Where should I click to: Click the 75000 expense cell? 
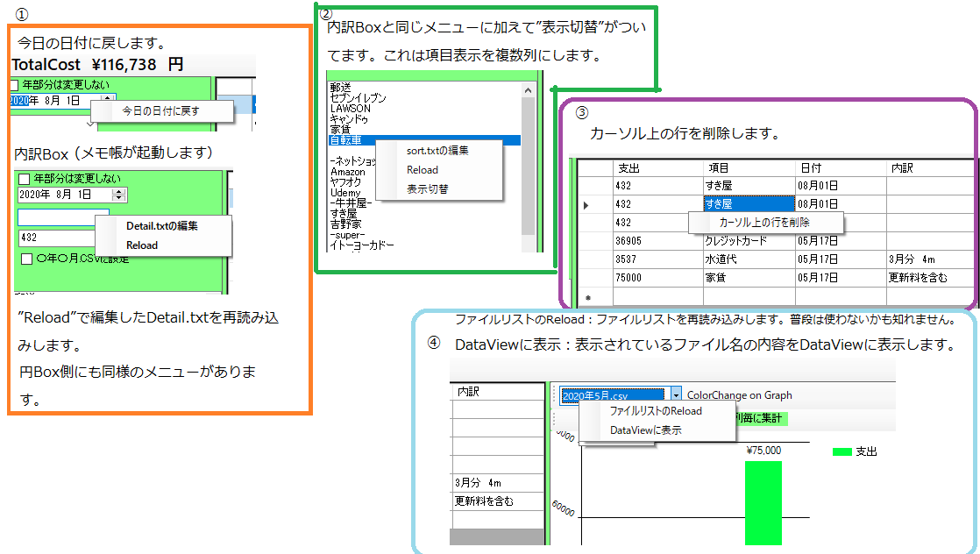pos(659,278)
